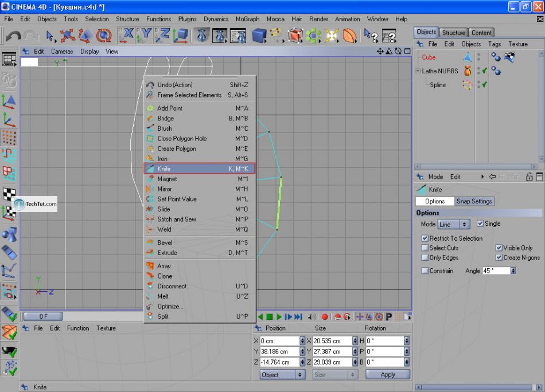The width and height of the screenshot is (545, 392).
Task: Choose Knife from the context menu
Action: [199, 168]
